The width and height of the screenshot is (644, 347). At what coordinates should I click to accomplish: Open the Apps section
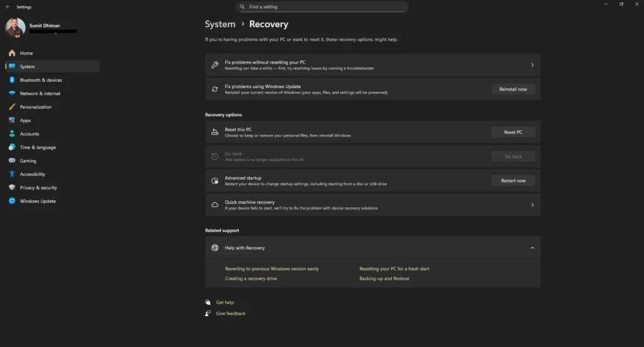[x=52, y=120]
